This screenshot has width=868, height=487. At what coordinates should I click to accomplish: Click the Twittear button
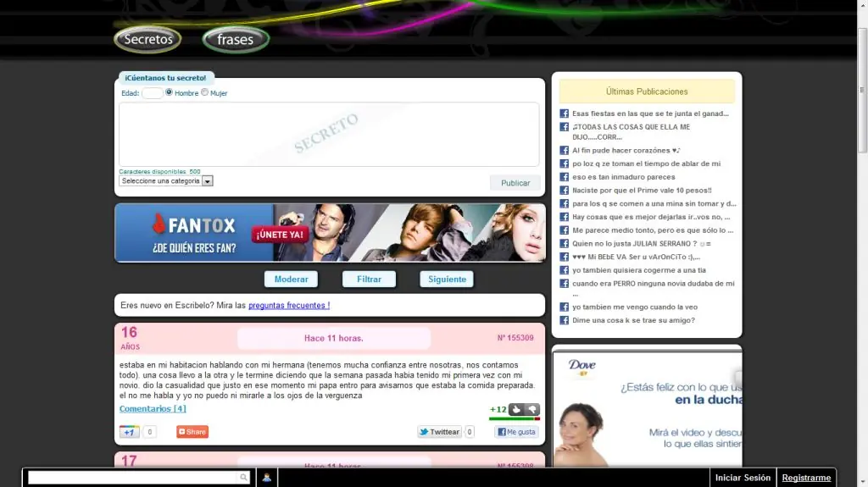pos(440,432)
